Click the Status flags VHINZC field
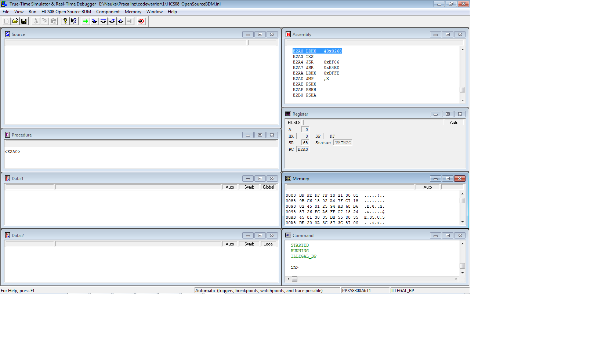Screen dimensions: 594x364 343,143
